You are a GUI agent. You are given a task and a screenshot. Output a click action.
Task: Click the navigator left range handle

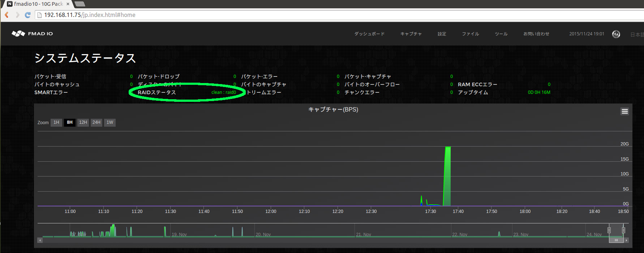[609, 230]
